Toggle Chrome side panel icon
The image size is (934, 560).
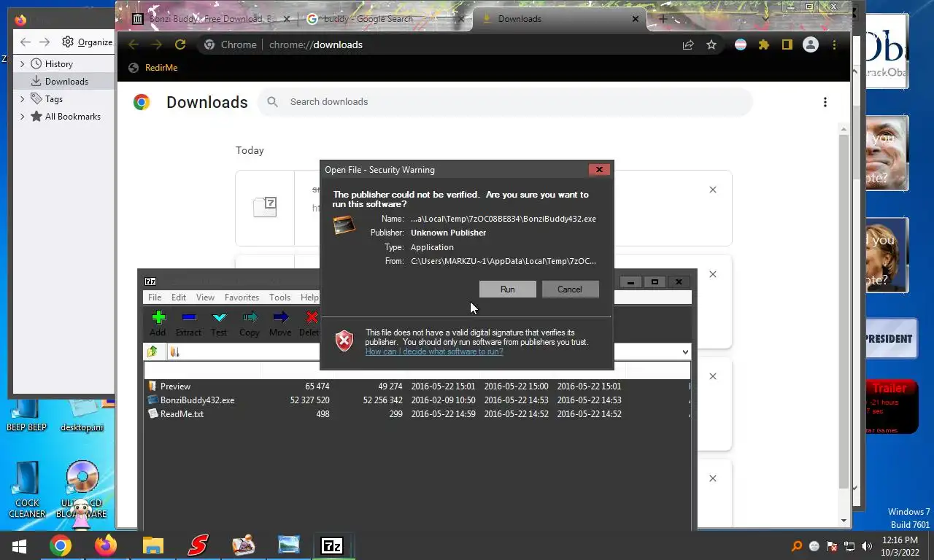click(x=787, y=44)
